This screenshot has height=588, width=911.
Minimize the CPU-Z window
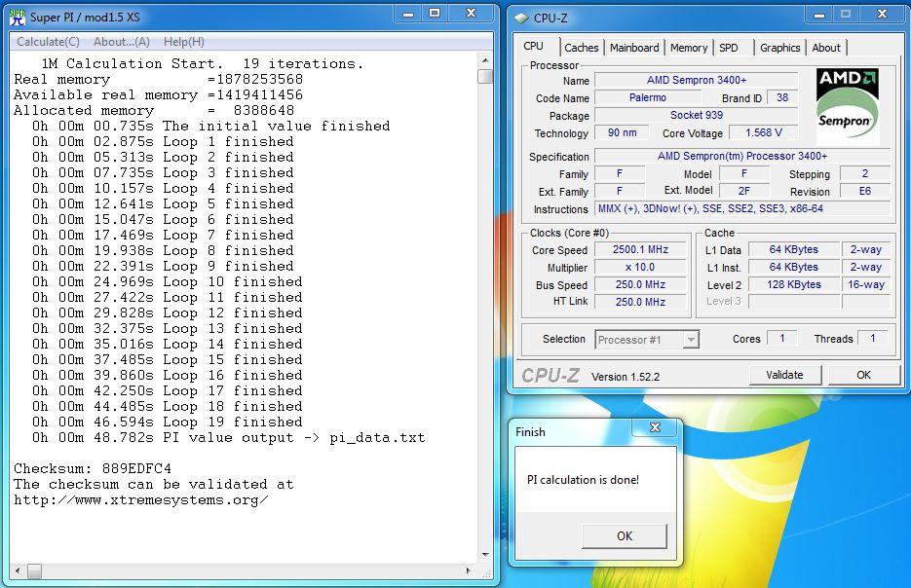(819, 16)
